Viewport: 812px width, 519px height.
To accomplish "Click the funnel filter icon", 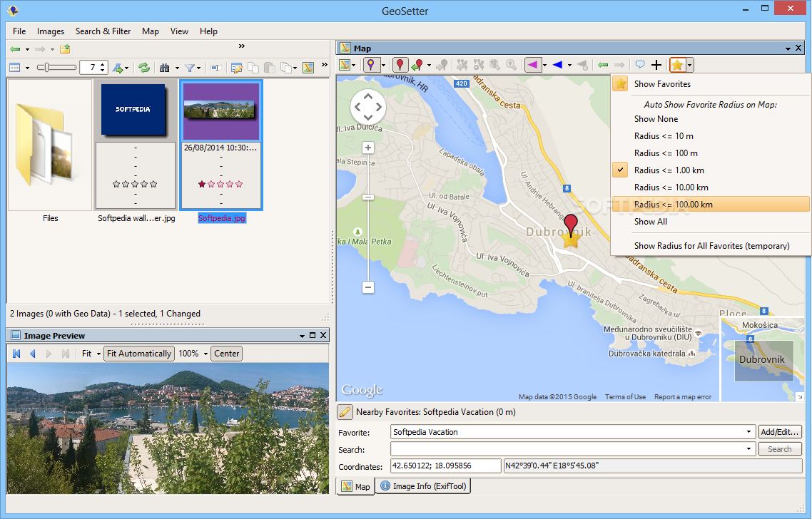I will click(190, 68).
